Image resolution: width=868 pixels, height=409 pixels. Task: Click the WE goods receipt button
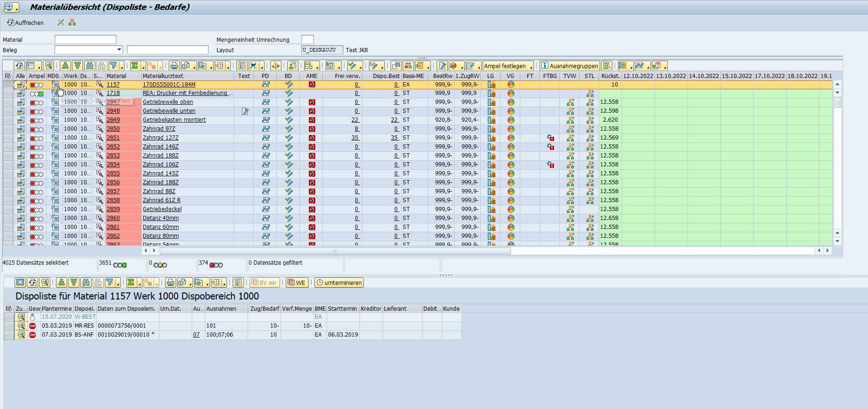pyautogui.click(x=297, y=283)
